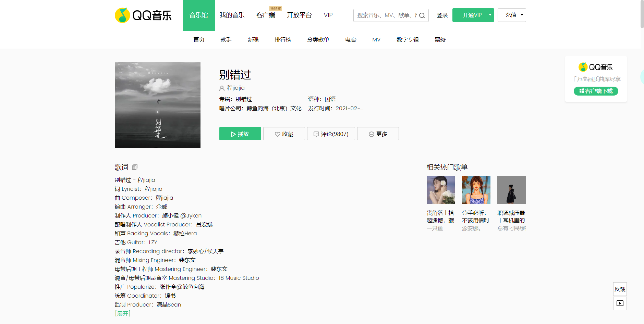Open the 排行榜 menu item

283,40
